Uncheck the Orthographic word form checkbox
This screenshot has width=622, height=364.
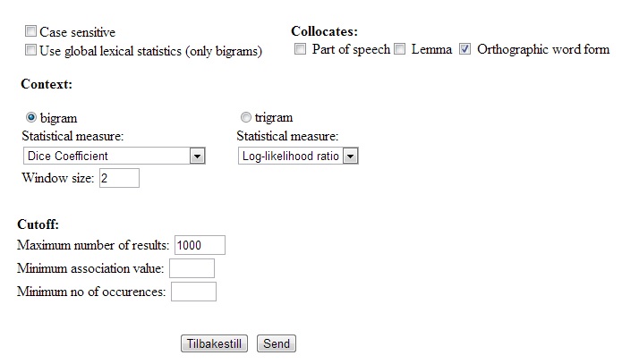(x=465, y=49)
